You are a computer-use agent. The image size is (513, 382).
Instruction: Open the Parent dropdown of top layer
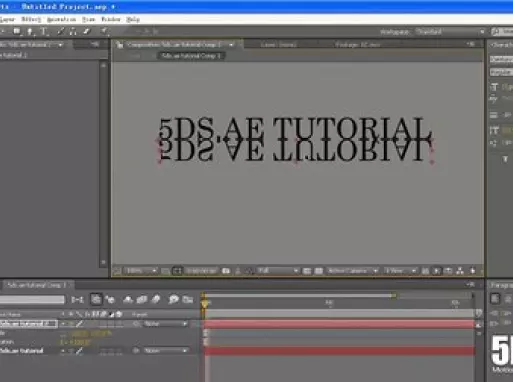point(165,324)
